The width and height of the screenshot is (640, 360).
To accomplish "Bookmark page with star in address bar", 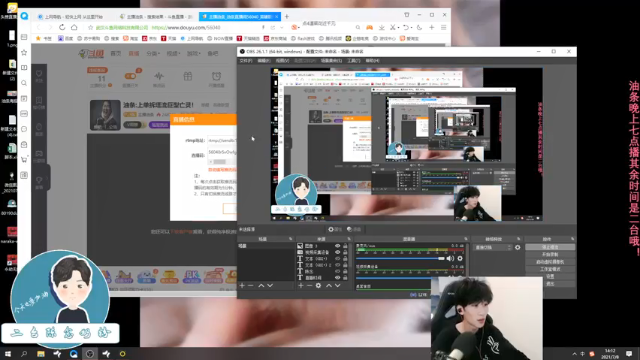I will (91, 27).
